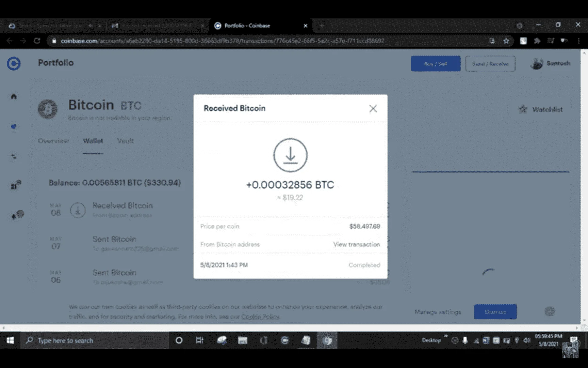The height and width of the screenshot is (368, 588).
Task: Click the download arrow icon in dialog
Action: (290, 155)
